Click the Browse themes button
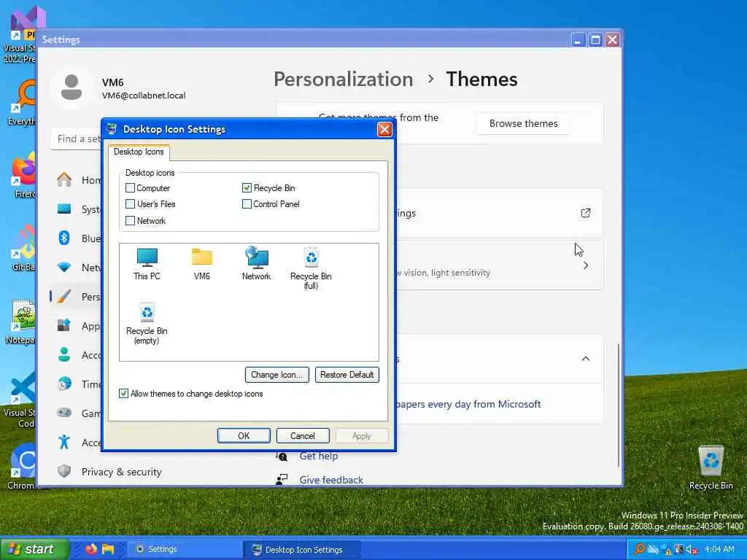 [523, 123]
